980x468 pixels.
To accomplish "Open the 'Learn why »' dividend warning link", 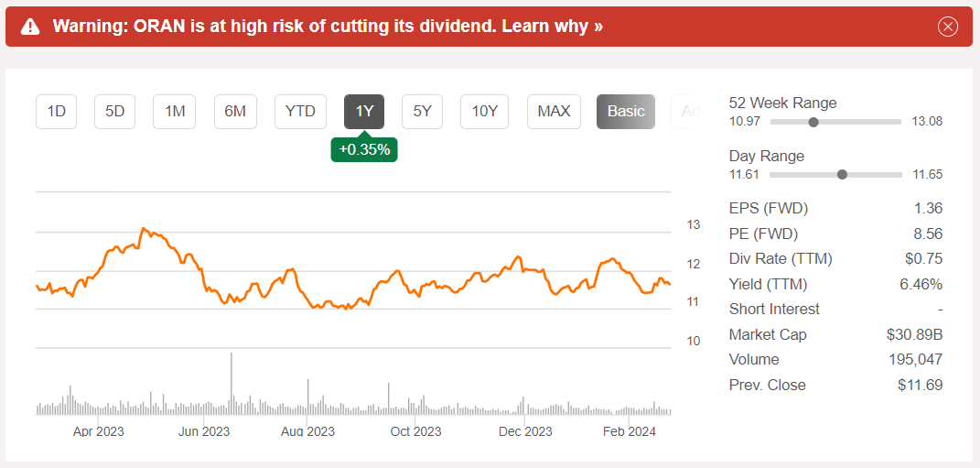I will 553,27.
